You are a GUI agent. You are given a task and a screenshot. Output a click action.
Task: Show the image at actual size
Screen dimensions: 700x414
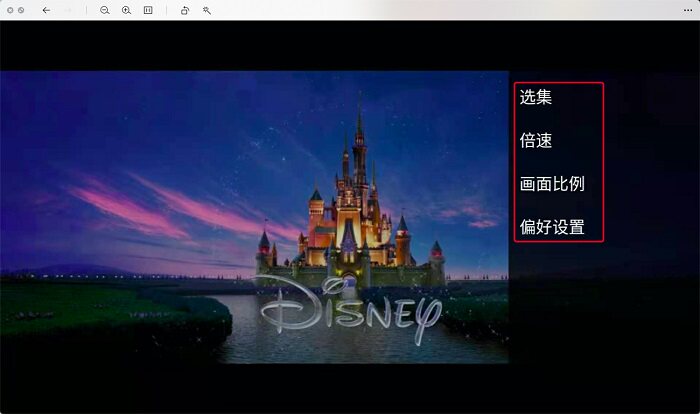click(x=148, y=10)
